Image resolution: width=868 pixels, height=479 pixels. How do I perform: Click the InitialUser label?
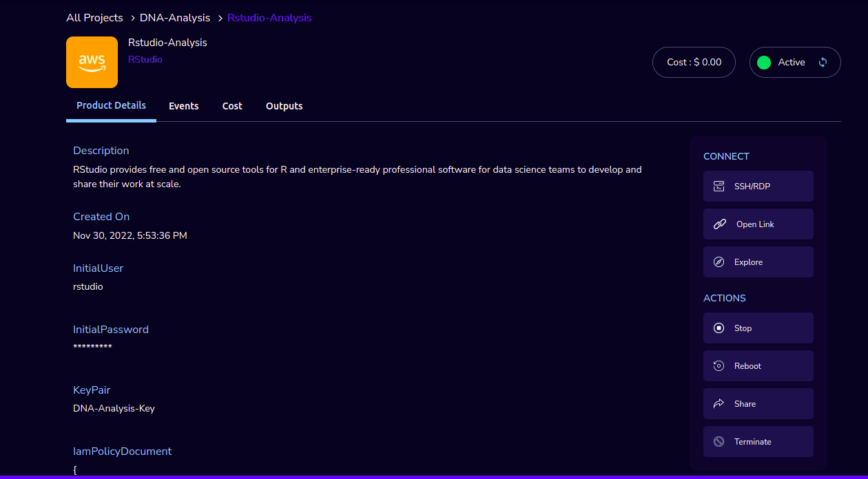pyautogui.click(x=99, y=268)
